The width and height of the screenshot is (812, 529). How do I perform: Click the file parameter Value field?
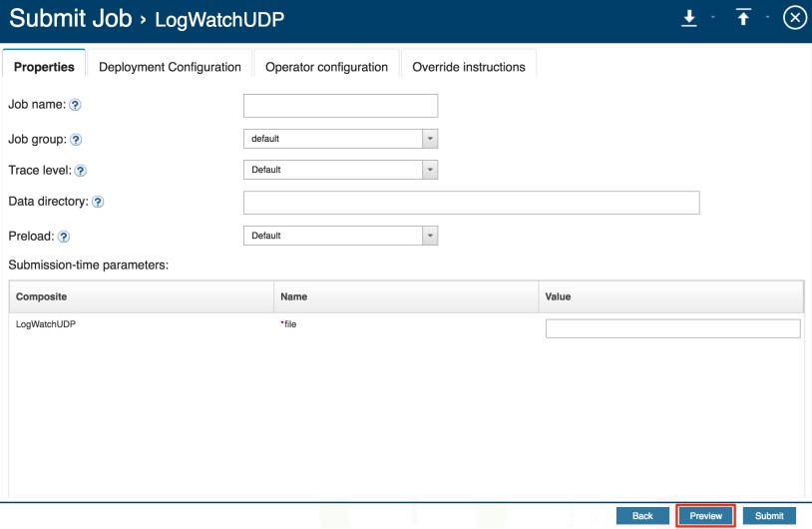coord(672,328)
